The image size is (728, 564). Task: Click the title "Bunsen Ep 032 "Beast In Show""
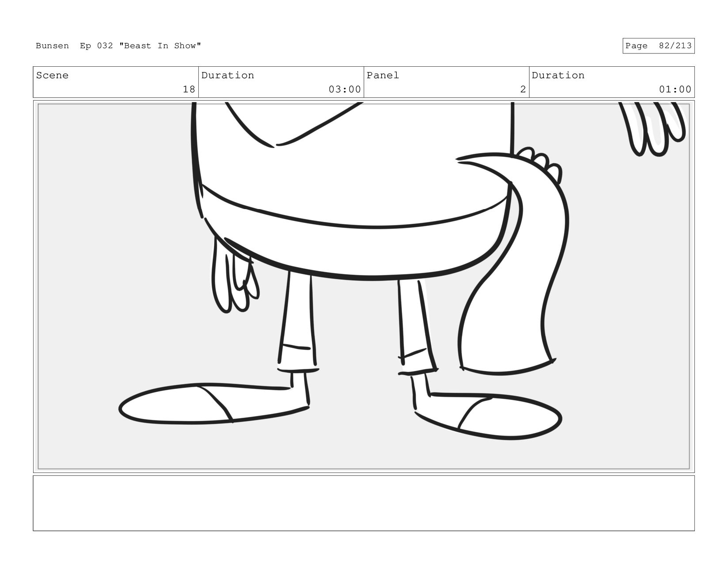(x=118, y=46)
